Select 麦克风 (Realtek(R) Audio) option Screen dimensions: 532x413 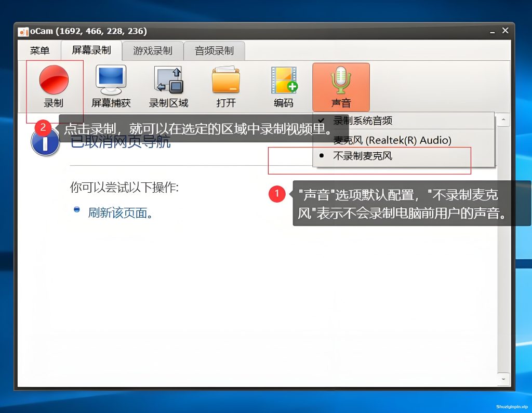pos(403,140)
